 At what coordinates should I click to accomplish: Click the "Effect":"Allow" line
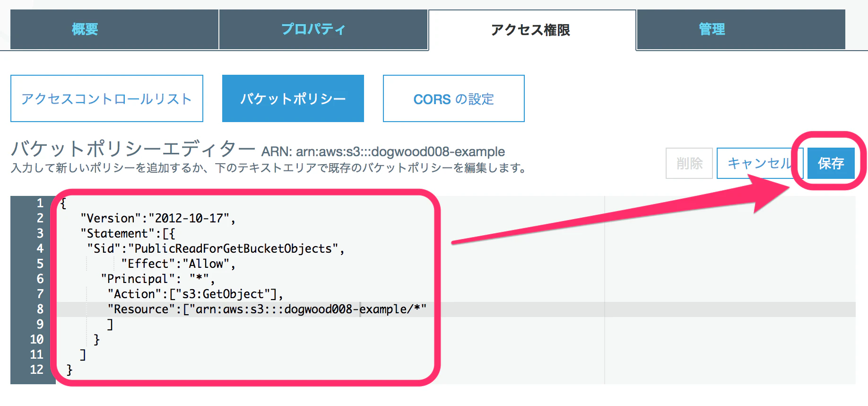(178, 264)
